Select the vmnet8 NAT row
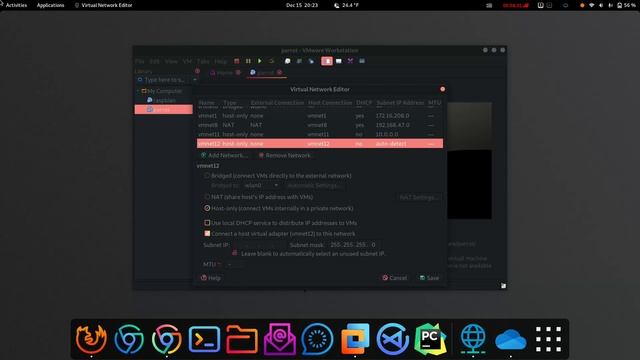The height and width of the screenshot is (360, 640). click(x=320, y=125)
